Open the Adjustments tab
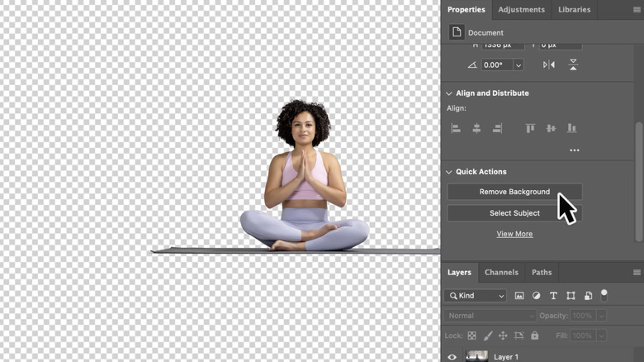This screenshot has height=362, width=644. click(521, 10)
